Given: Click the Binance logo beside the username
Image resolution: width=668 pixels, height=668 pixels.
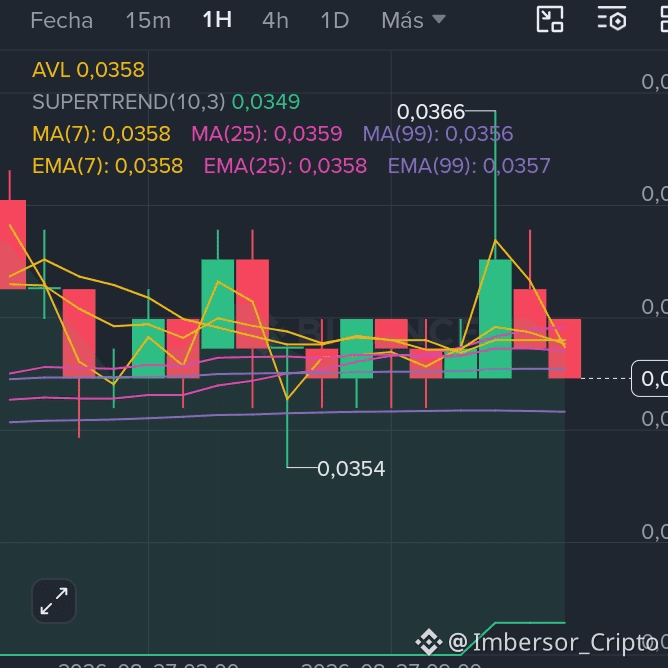Looking at the screenshot, I should coord(429,642).
